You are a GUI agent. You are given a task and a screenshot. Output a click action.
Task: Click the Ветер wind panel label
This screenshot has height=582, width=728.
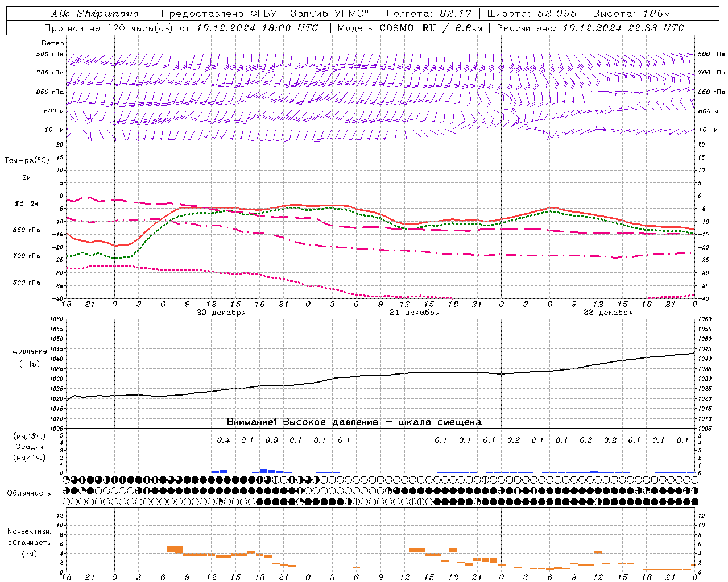coord(53,43)
